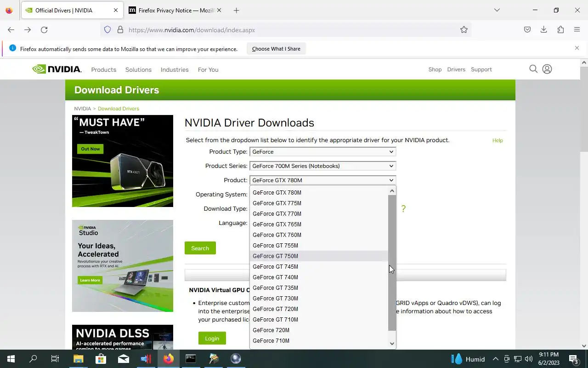Select GeForce GTX 760M option
This screenshot has width=588, height=368.
pyautogui.click(x=319, y=235)
